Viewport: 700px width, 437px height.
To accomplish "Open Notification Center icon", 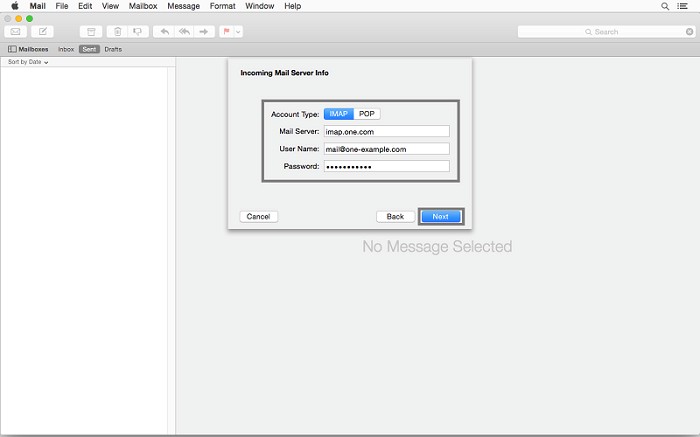I will (x=683, y=6).
